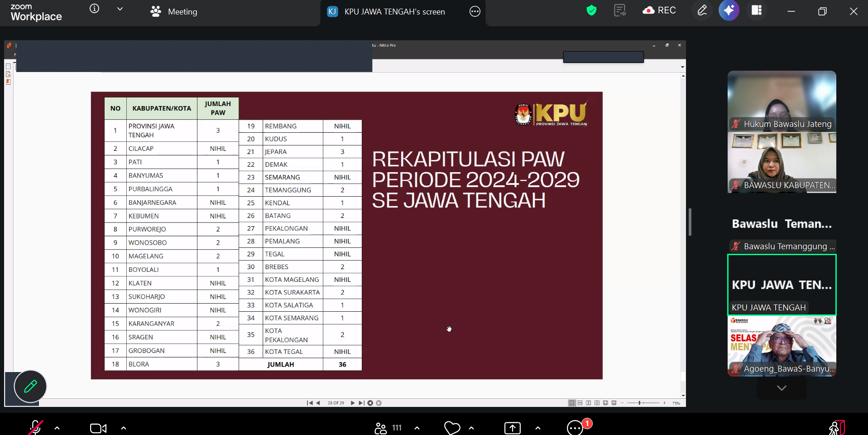Select continuous page view mode icon
The image size is (868, 435).
click(x=580, y=403)
